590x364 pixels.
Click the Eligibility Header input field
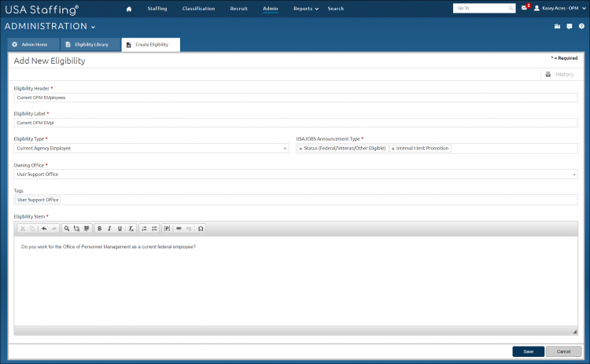click(x=296, y=97)
